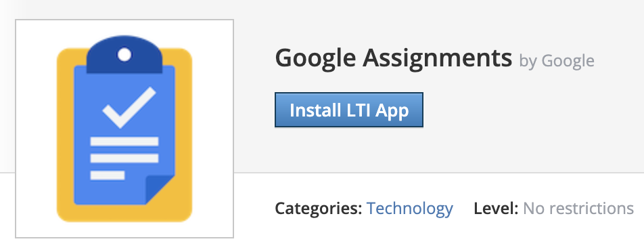This screenshot has width=644, height=252.
Task: Click the app logo thumbnail white frame
Action: (124, 129)
